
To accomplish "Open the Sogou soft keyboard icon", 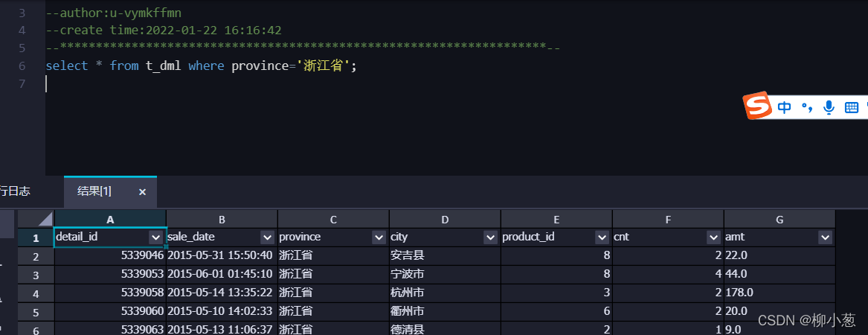I will tap(852, 108).
